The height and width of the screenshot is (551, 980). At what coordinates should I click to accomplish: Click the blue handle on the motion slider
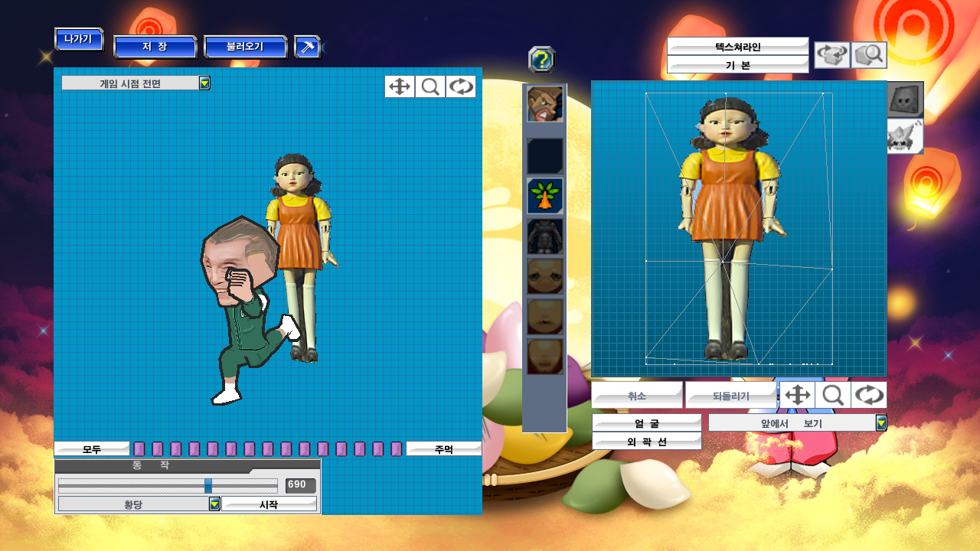coord(208,485)
